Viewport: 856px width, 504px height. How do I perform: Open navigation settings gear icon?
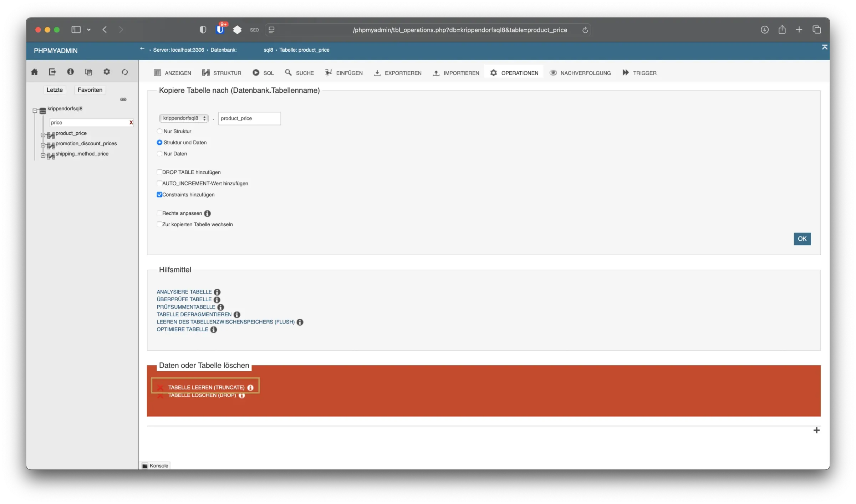107,72
